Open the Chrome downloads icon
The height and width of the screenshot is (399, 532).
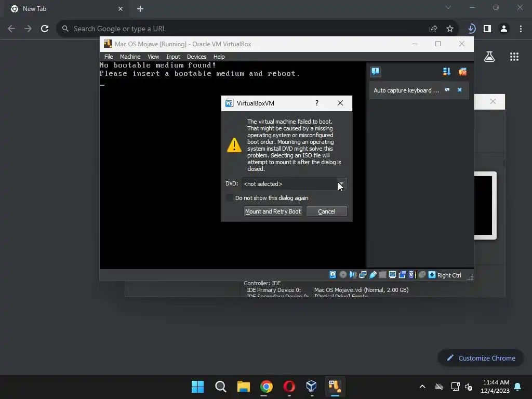click(471, 29)
